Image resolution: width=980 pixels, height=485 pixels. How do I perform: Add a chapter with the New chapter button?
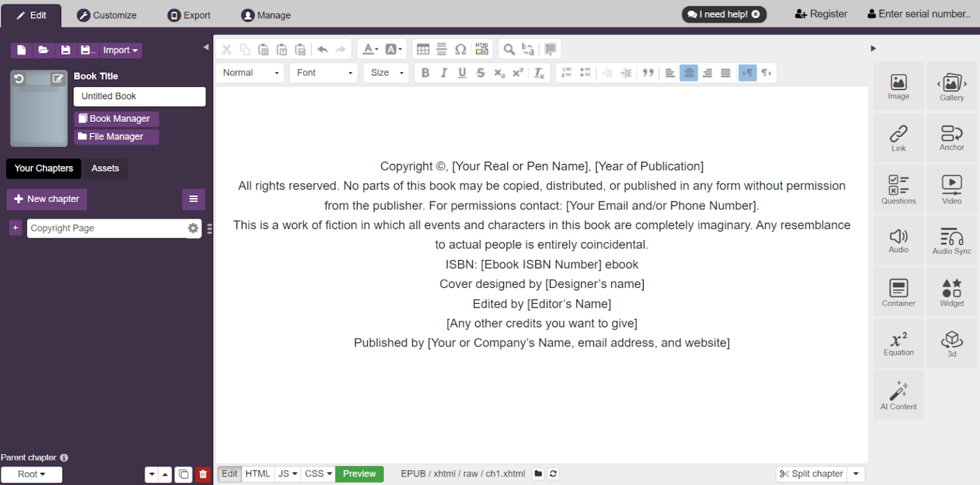(46, 199)
